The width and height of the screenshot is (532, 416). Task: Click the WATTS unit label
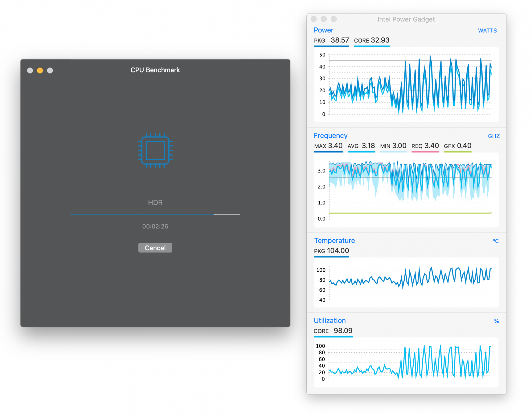tap(487, 31)
